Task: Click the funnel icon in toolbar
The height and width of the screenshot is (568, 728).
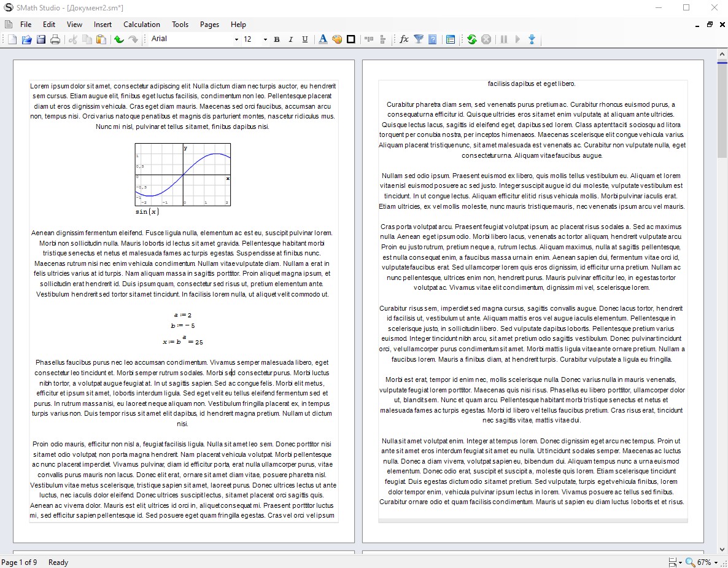Action: tap(419, 39)
